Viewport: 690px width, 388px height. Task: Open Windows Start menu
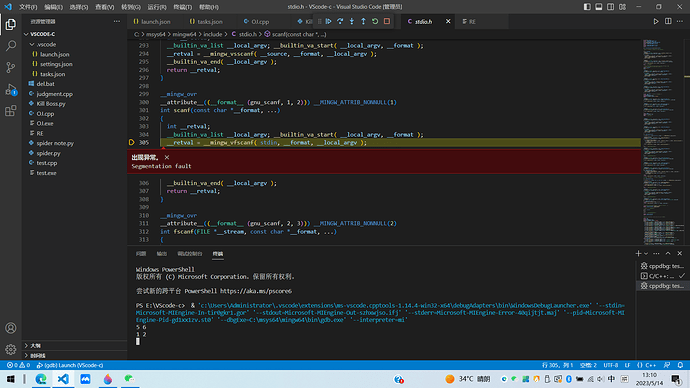tap(11, 379)
